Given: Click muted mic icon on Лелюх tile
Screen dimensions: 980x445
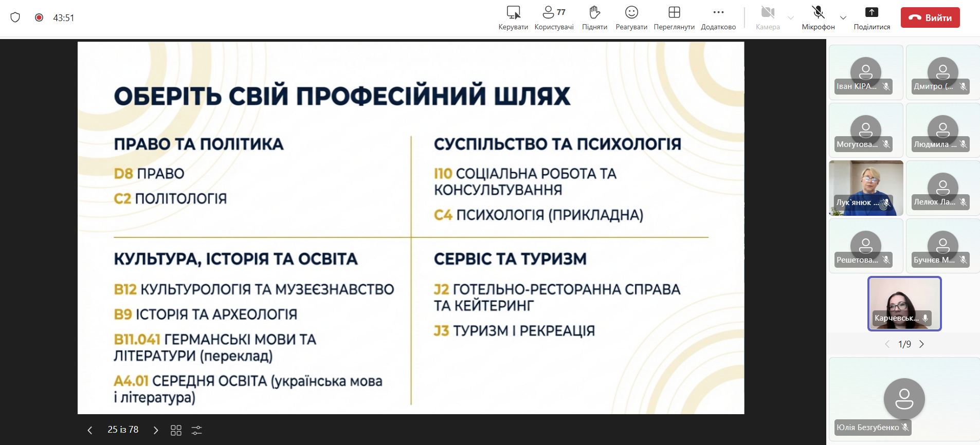Looking at the screenshot, I should pyautogui.click(x=964, y=202).
